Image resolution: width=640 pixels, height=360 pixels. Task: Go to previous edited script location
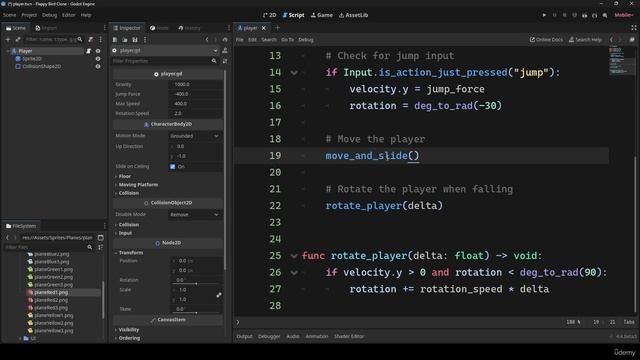(611, 40)
